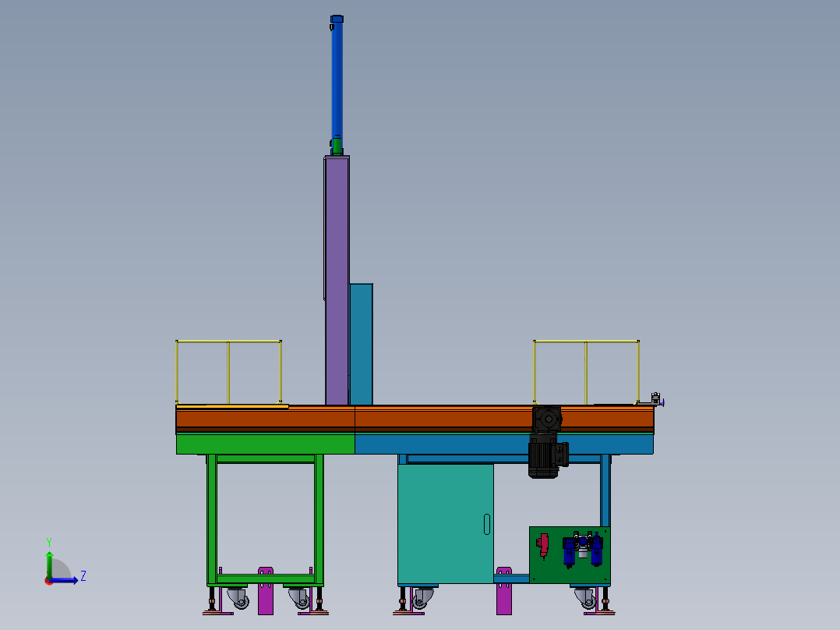
Task: Select the left yellow guard rail
Action: [x=229, y=372]
